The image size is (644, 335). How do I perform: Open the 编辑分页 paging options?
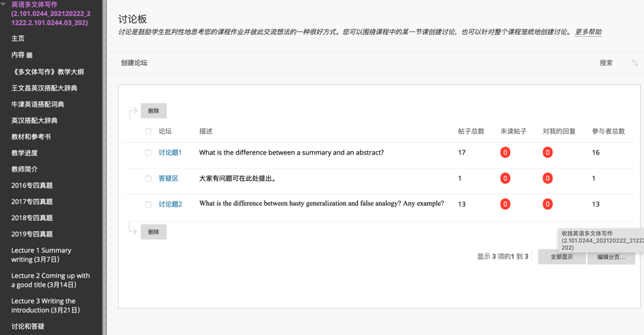point(610,257)
